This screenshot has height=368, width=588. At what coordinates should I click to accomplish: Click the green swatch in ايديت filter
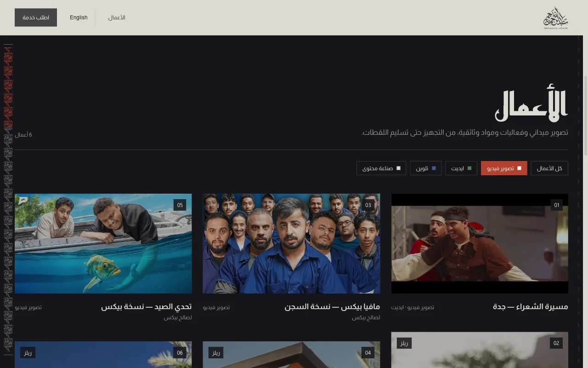tap(469, 168)
